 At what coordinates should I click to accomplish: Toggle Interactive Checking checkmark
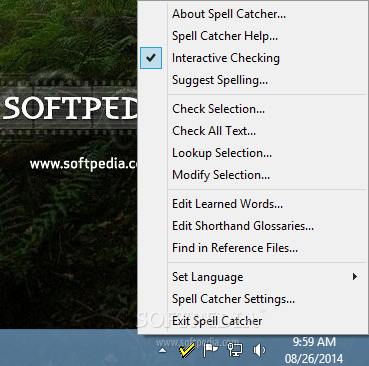(x=151, y=58)
